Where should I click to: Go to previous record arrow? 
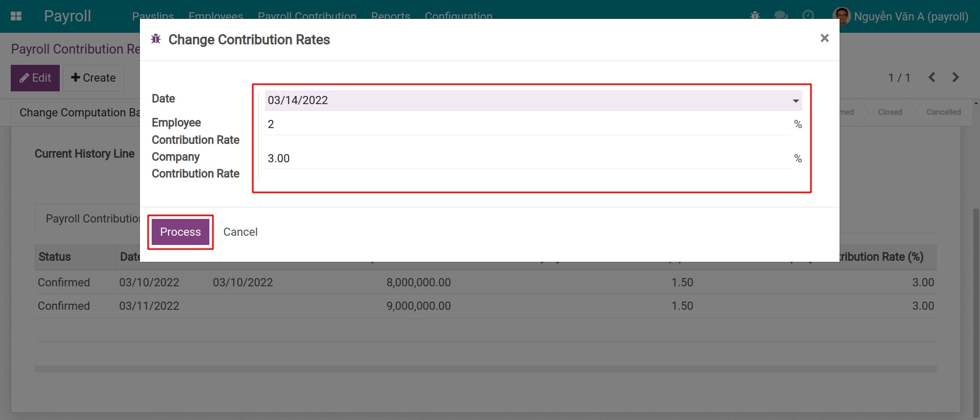[x=931, y=78]
